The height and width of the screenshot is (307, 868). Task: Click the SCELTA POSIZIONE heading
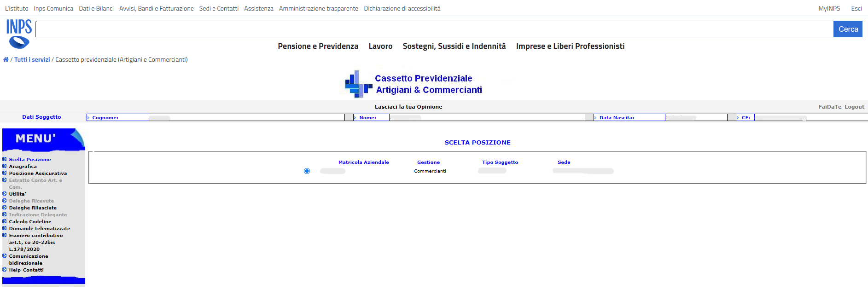coord(478,143)
